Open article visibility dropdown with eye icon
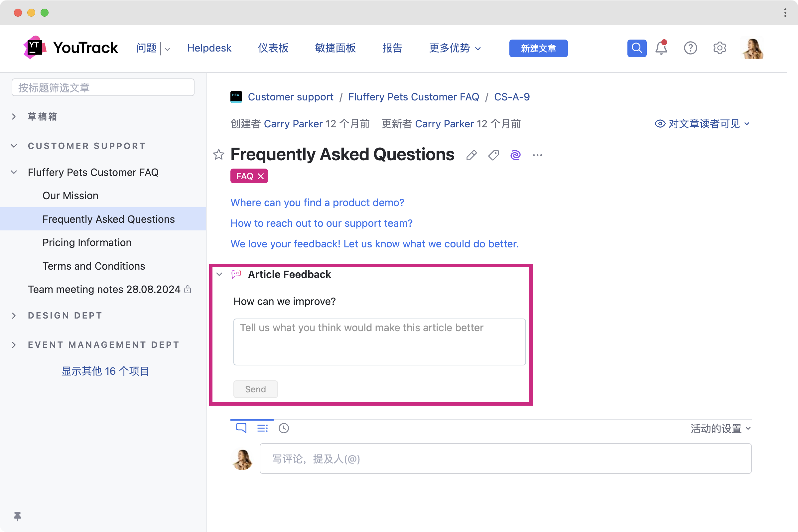The image size is (798, 532). click(x=702, y=124)
